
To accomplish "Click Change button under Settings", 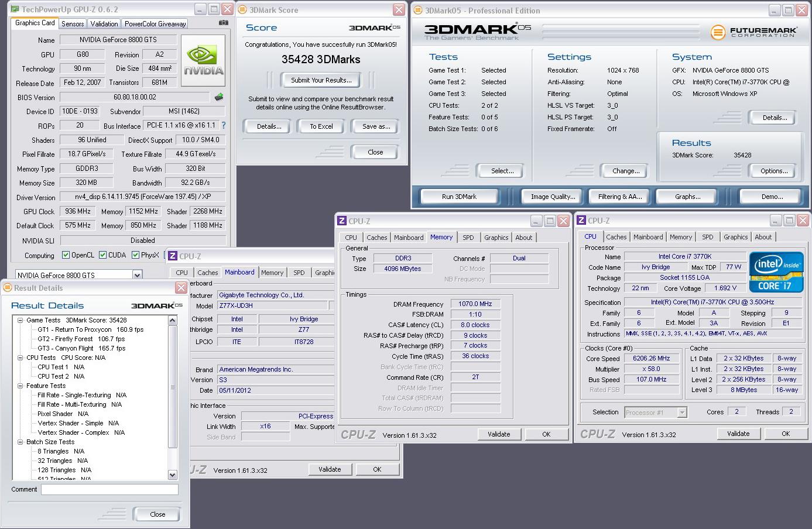I will pos(626,171).
